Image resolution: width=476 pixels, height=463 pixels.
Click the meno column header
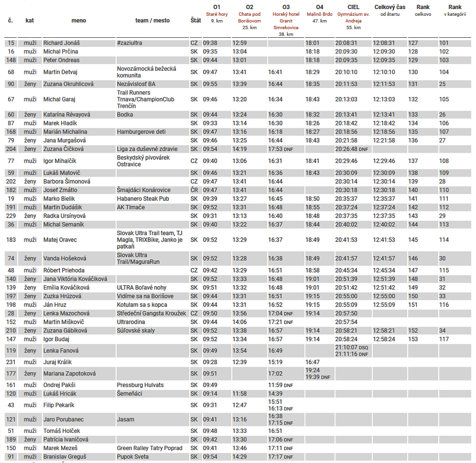pyautogui.click(x=79, y=21)
